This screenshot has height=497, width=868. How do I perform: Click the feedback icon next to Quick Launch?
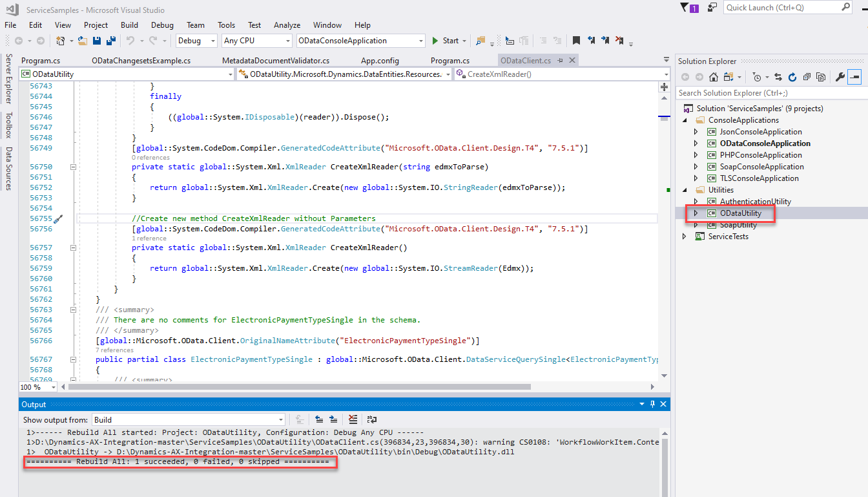(712, 8)
